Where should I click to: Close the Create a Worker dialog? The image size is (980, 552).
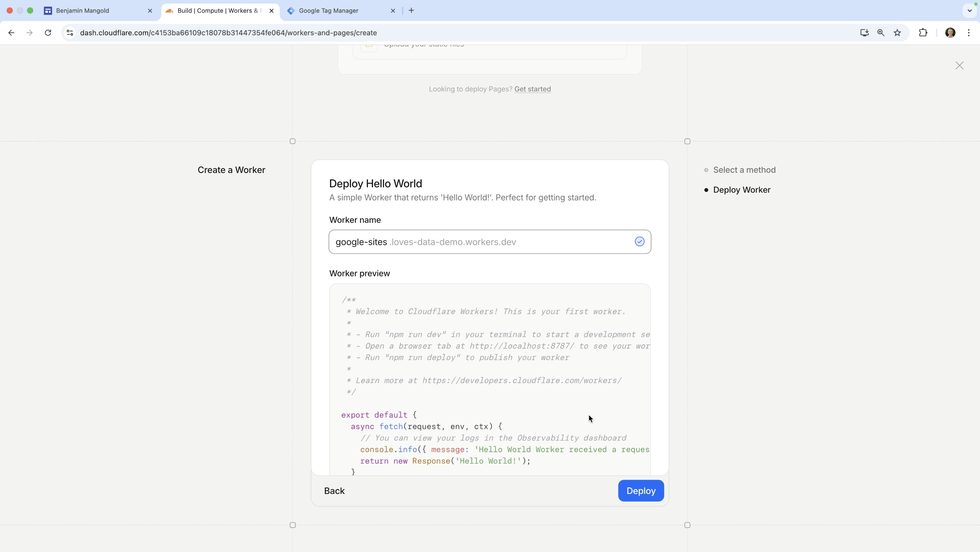tap(960, 66)
